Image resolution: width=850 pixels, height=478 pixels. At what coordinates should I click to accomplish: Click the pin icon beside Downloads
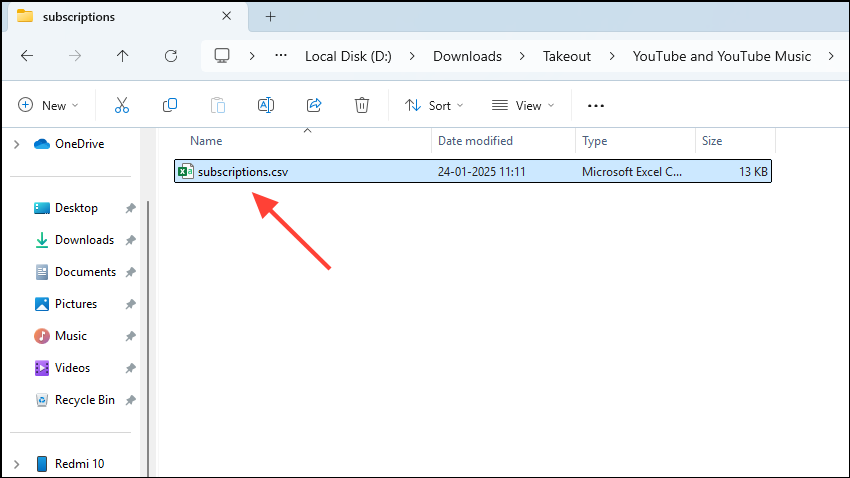pyautogui.click(x=131, y=240)
